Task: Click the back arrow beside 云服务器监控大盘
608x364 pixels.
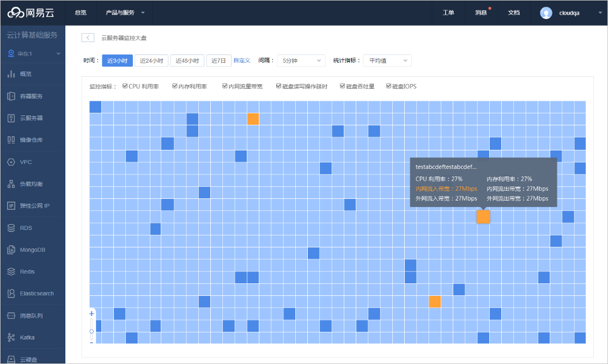Action: tap(88, 38)
